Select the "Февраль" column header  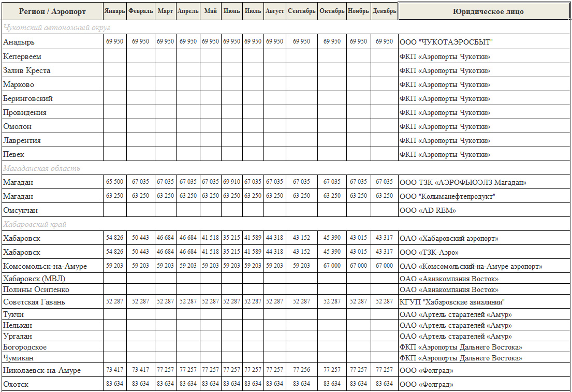tap(140, 11)
